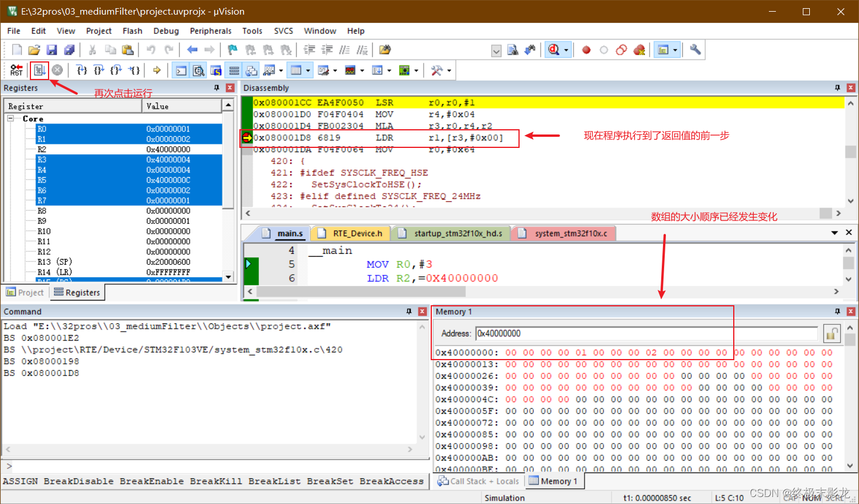The height and width of the screenshot is (504, 859).
Task: Click the Reset CPU (RST) icon
Action: [16, 71]
